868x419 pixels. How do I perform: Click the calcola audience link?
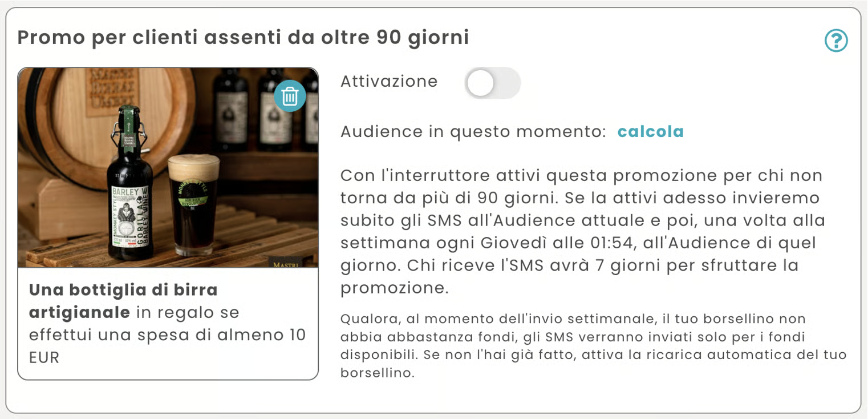pos(650,132)
